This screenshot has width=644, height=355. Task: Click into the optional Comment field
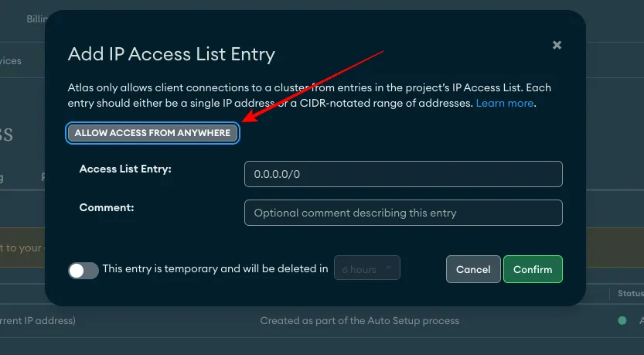point(403,213)
